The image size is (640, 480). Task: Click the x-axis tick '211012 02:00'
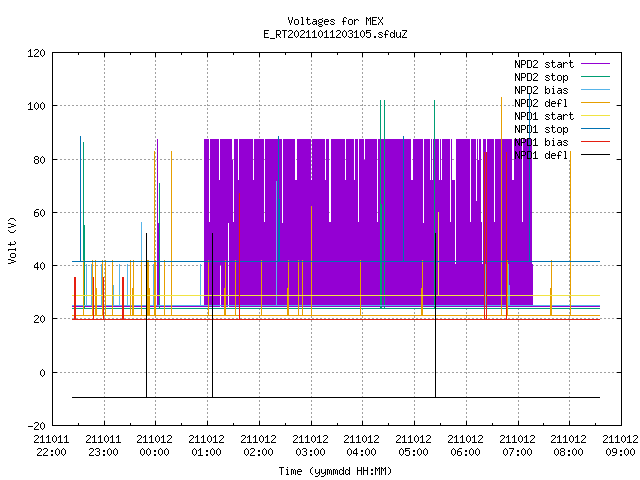(258, 446)
